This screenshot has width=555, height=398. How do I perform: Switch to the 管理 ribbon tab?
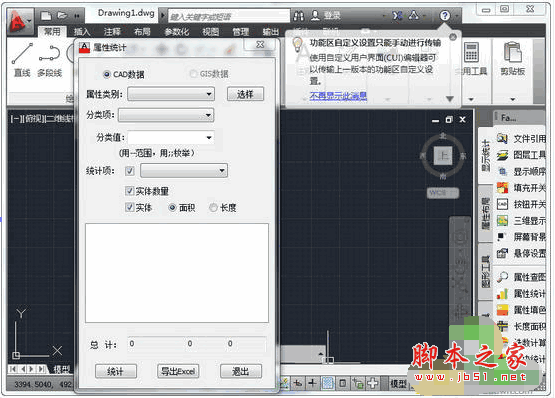coord(240,32)
